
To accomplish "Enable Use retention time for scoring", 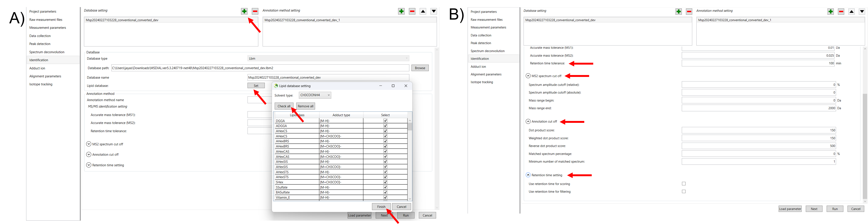I will tap(683, 183).
